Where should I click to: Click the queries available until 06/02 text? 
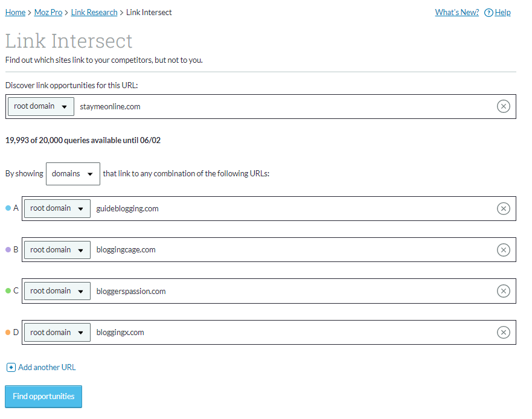(83, 141)
